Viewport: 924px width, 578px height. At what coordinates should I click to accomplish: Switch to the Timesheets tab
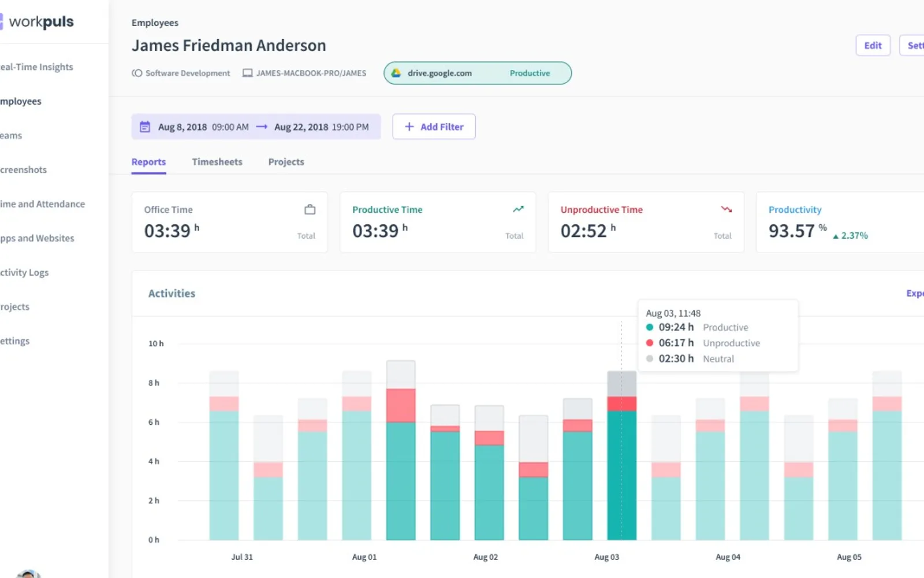tap(217, 162)
